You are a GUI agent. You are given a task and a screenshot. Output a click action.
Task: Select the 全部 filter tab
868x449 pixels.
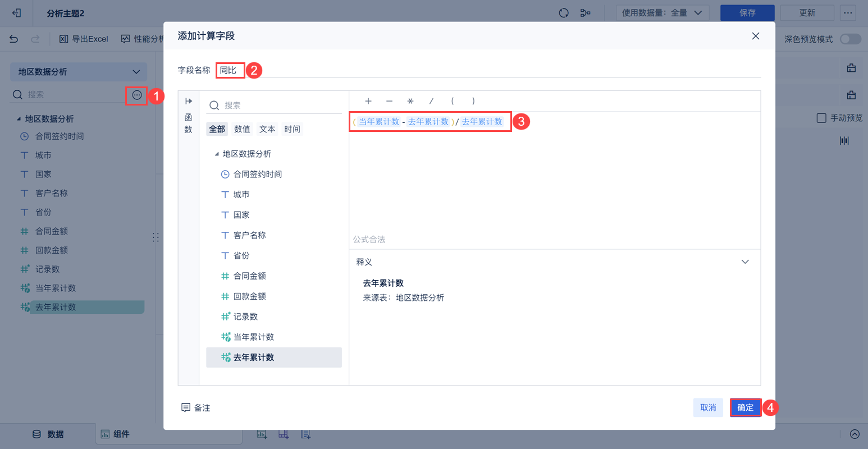(x=217, y=129)
